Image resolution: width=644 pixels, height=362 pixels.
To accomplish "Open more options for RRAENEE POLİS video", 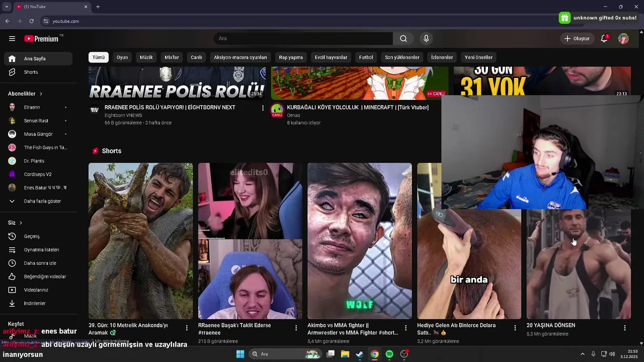I will [x=263, y=108].
